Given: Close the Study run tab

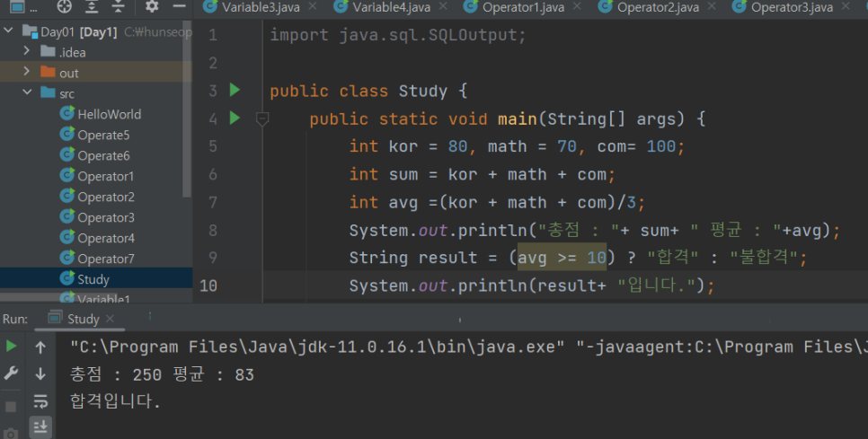Looking at the screenshot, I should [x=111, y=319].
